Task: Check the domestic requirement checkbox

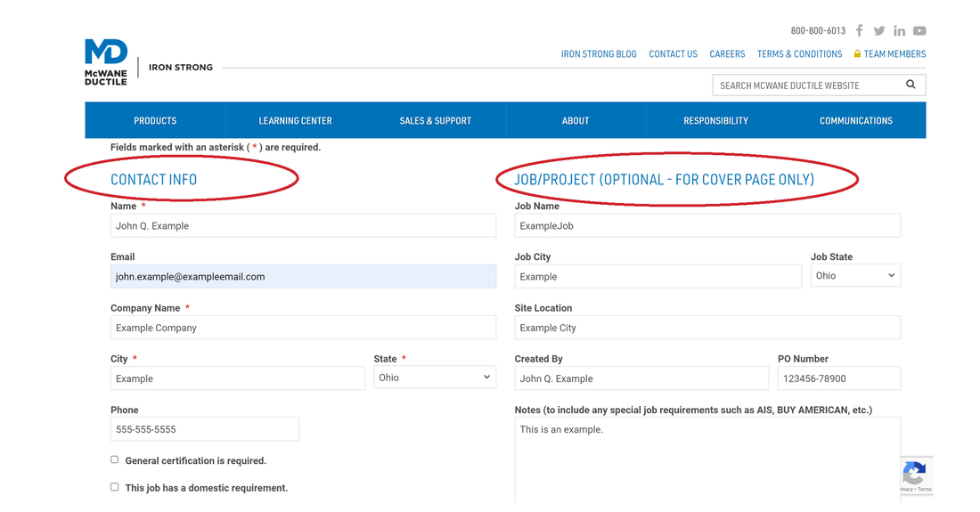Action: pyautogui.click(x=114, y=487)
